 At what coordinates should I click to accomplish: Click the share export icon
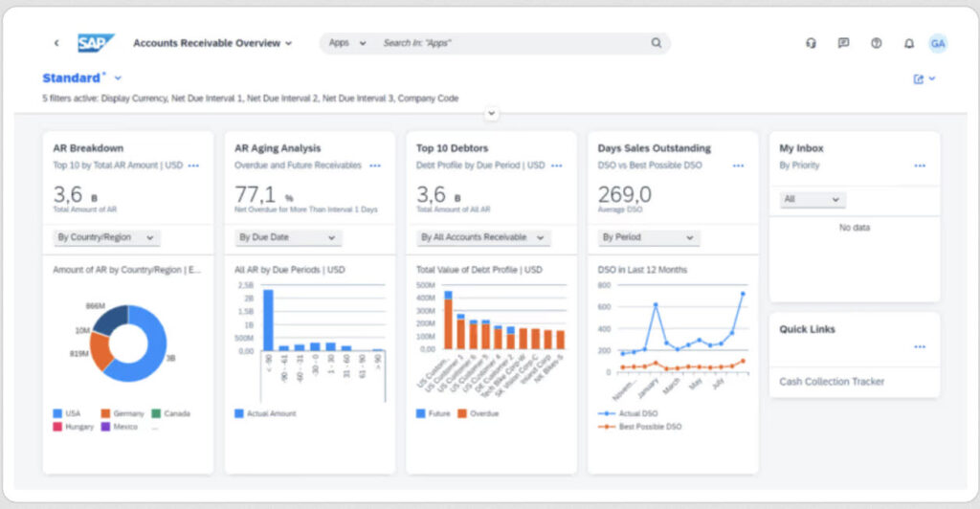pyautogui.click(x=920, y=79)
